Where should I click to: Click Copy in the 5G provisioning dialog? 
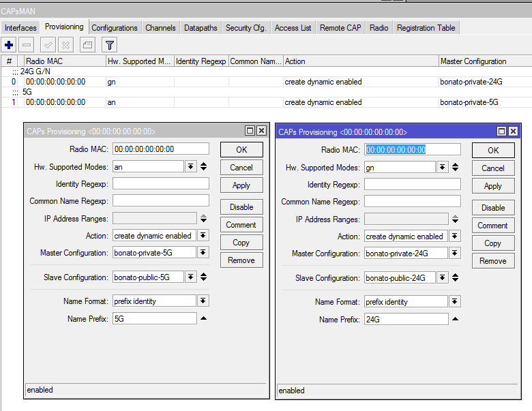click(241, 243)
